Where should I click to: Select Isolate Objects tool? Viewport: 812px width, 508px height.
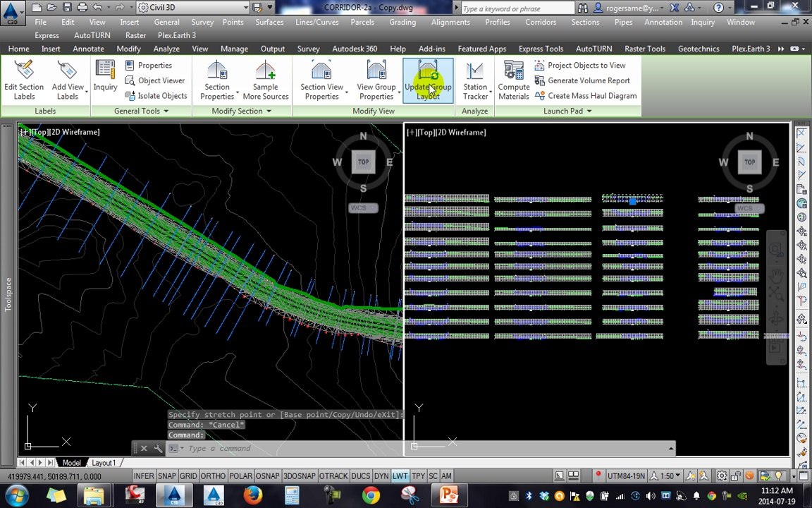pos(156,96)
